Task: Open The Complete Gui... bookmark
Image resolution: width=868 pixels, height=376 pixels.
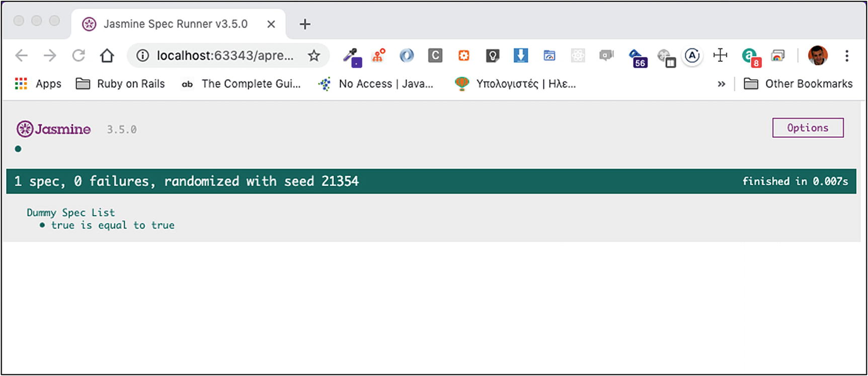Action: (x=241, y=84)
